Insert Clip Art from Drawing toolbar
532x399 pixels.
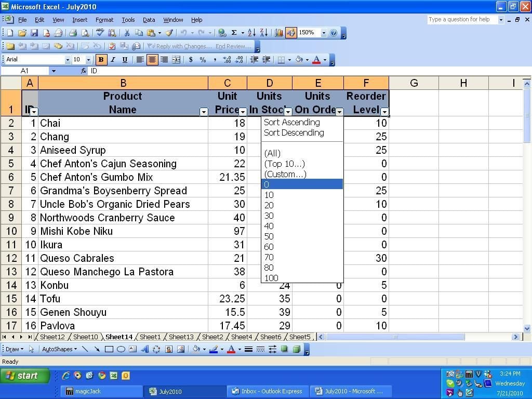coord(169,349)
